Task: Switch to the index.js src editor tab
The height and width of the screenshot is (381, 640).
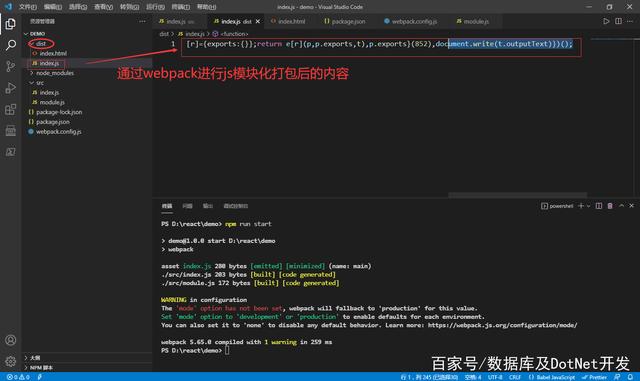Action: point(180,21)
